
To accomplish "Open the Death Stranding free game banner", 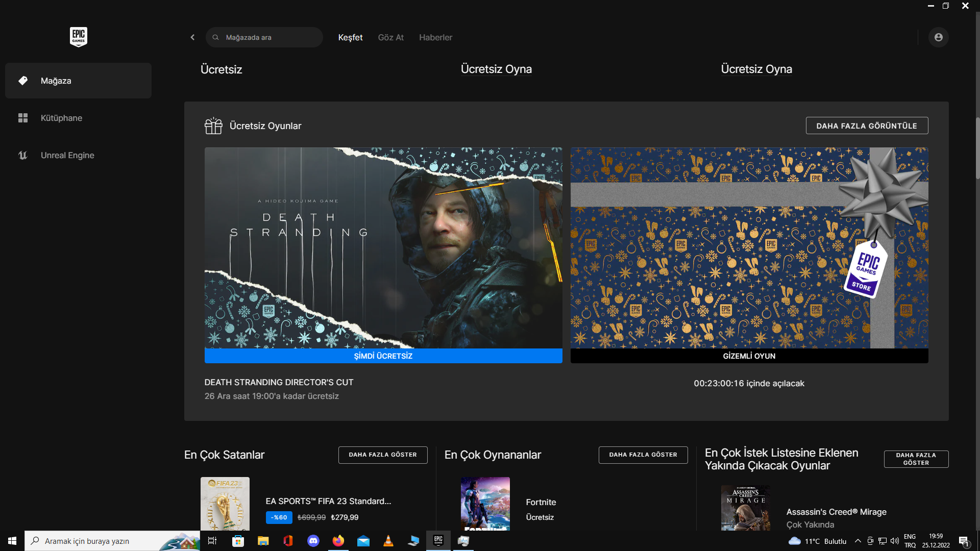I will 383,248.
